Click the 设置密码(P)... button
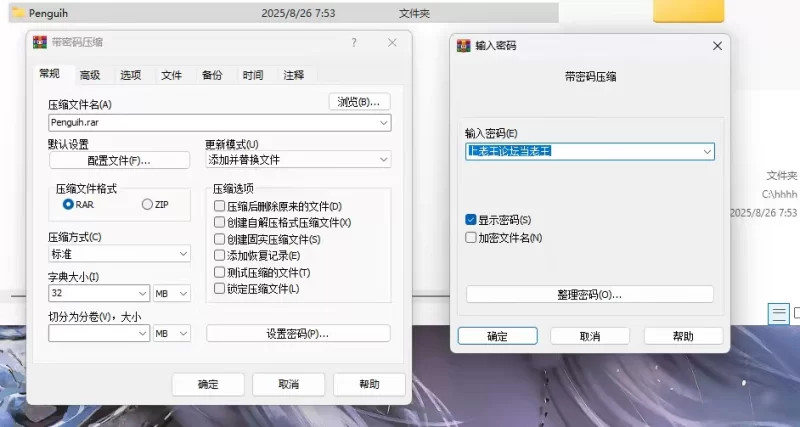800x427 pixels. [x=298, y=334]
